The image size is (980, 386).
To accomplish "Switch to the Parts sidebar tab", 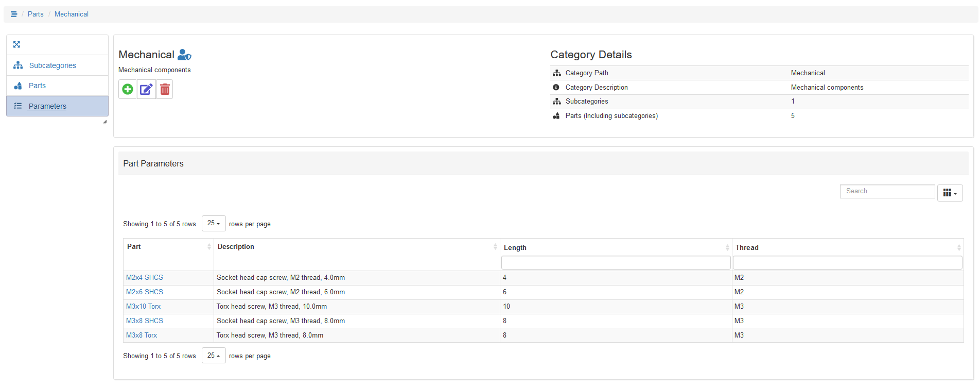I will (37, 86).
